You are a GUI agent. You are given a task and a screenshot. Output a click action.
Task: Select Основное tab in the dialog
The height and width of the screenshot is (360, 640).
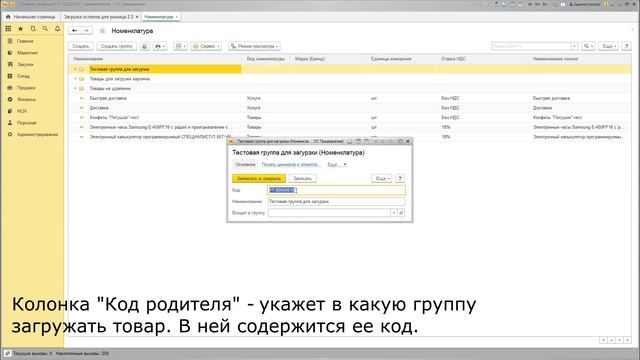point(245,164)
